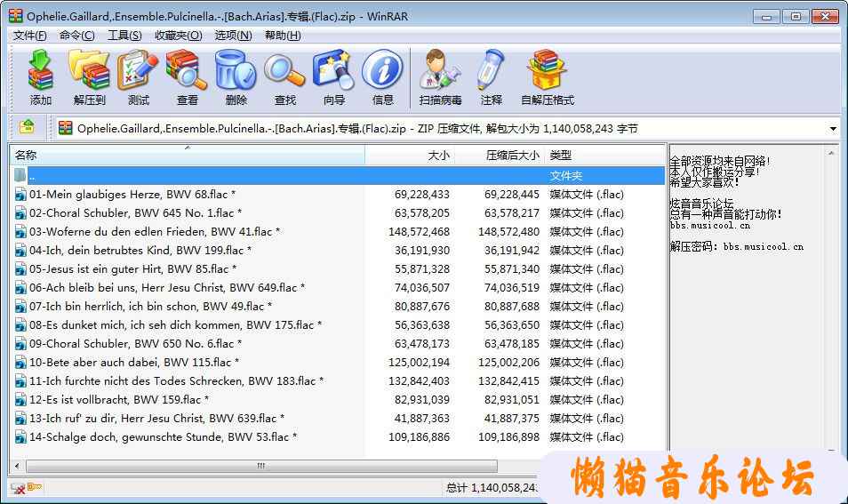Screen dimensions: 848x504
Task: Click the left arrow of horizontal scrollbar
Action: (x=17, y=466)
